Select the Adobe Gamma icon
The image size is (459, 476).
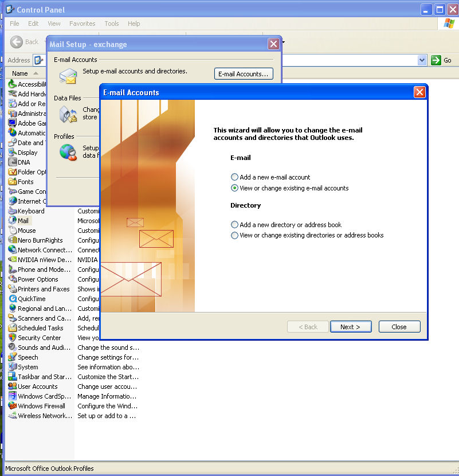pyautogui.click(x=13, y=123)
